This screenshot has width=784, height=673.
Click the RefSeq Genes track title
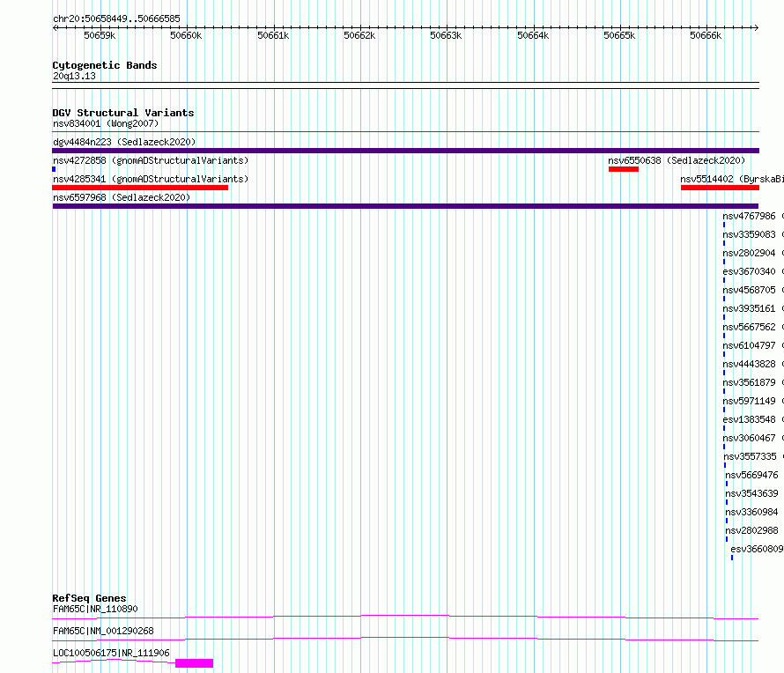[89, 598]
